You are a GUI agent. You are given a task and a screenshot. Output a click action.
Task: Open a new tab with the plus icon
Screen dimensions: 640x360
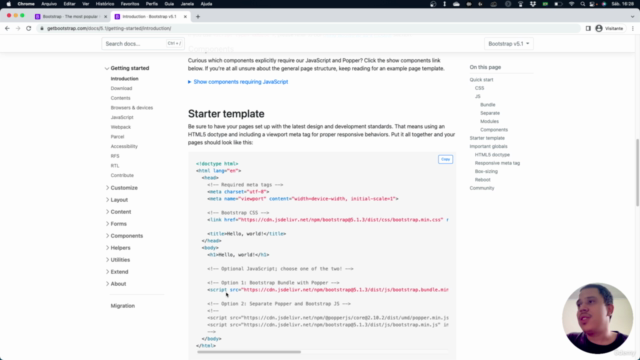tap(198, 17)
